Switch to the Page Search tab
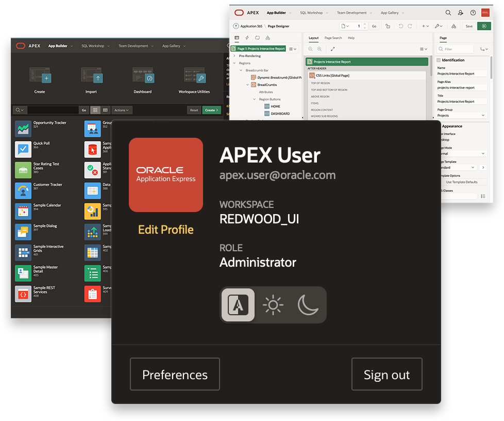The width and height of the screenshot is (504, 421). (x=333, y=38)
